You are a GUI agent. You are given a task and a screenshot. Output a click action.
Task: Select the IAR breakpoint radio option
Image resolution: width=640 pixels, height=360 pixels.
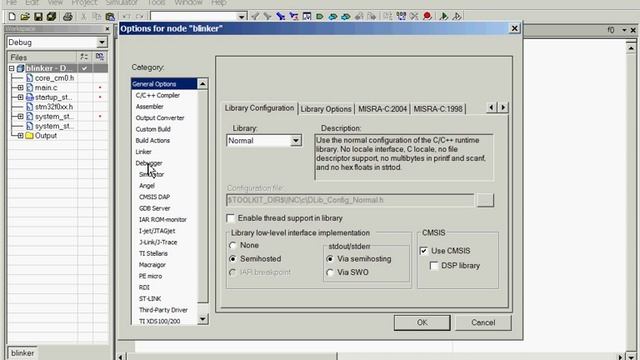tap(233, 272)
